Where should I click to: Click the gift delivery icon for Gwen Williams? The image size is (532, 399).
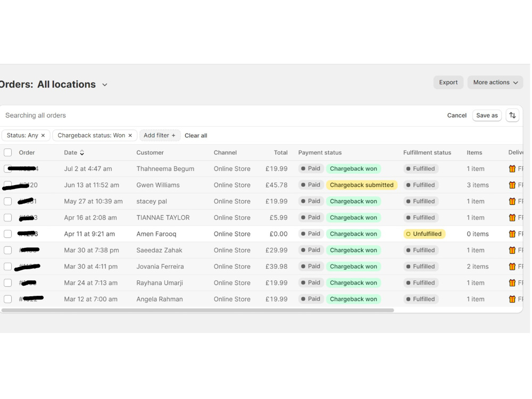(x=512, y=185)
